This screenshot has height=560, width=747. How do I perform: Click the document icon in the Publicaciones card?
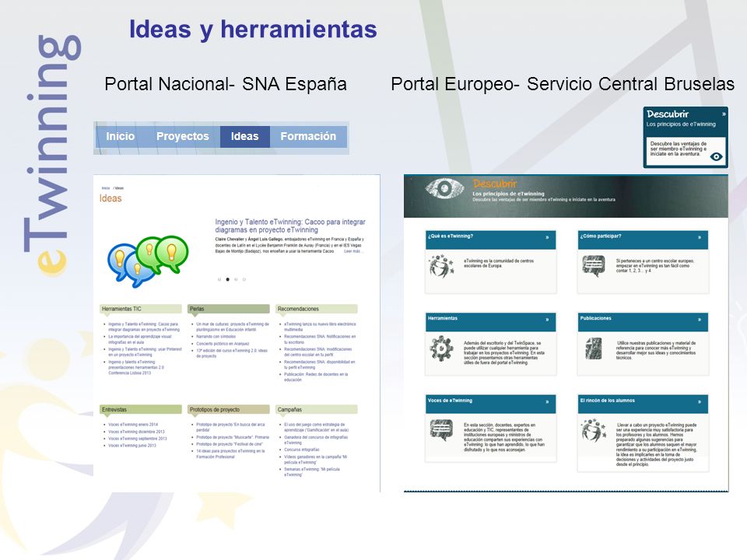(x=594, y=348)
